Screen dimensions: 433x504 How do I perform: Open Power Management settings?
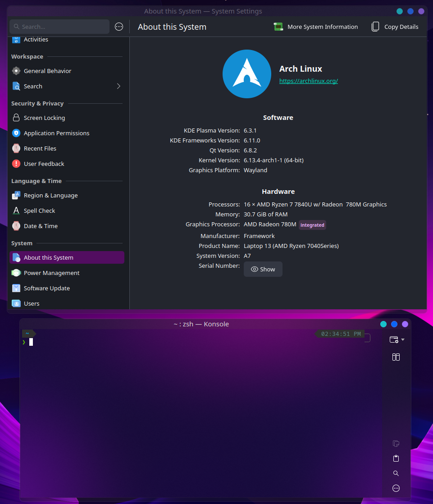coord(67,273)
